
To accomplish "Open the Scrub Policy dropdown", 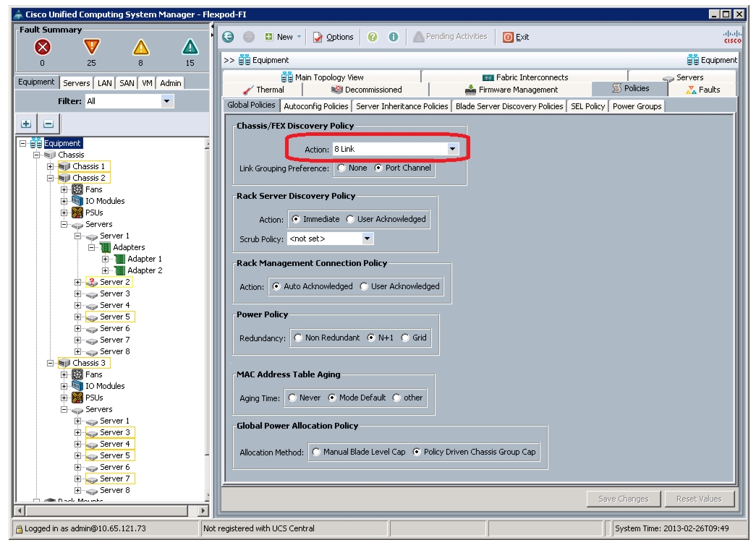I will coord(368,239).
